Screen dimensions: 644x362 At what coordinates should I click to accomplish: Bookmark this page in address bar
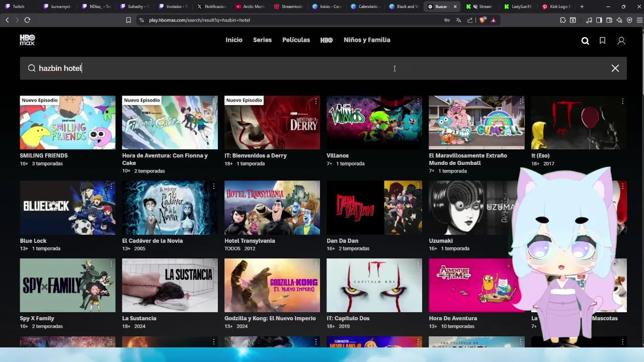[128, 20]
